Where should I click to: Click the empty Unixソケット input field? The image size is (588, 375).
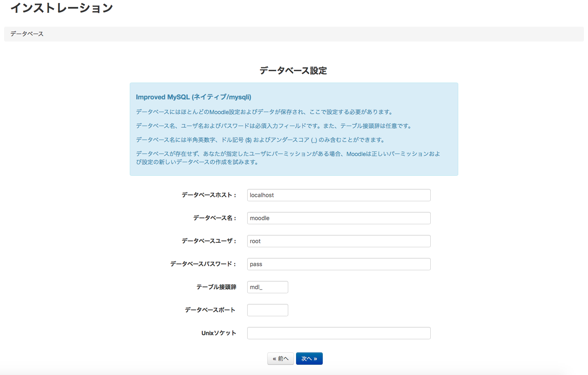[338, 333]
